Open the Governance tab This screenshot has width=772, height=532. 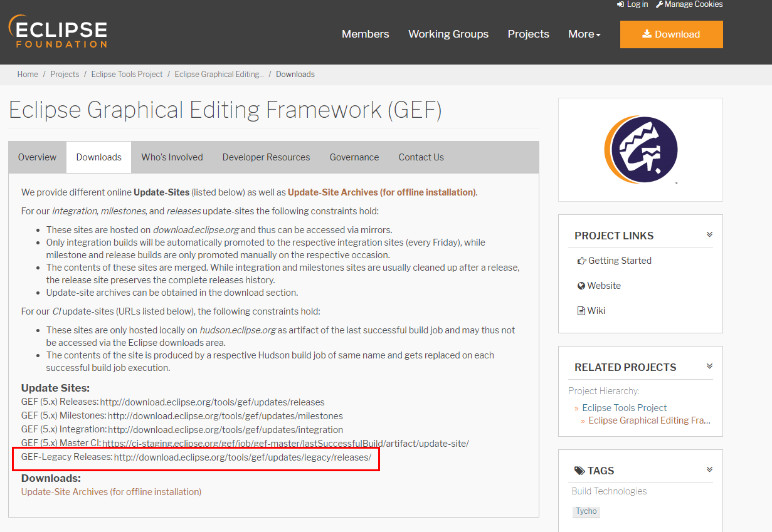(354, 157)
